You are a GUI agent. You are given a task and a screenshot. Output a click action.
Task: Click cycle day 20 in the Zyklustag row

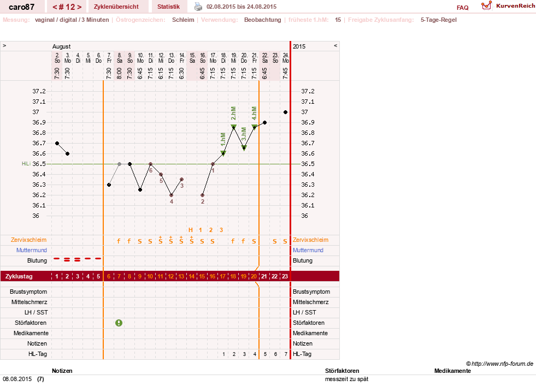point(254,276)
